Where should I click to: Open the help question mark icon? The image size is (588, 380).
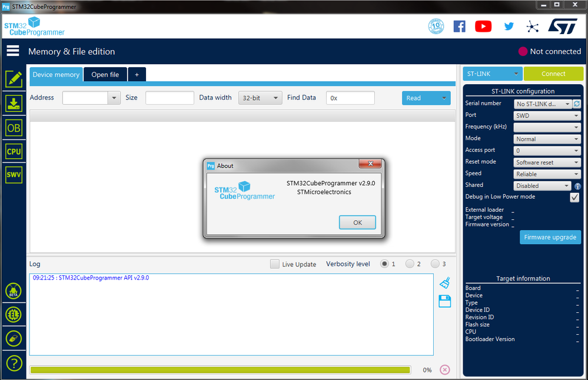[14, 363]
